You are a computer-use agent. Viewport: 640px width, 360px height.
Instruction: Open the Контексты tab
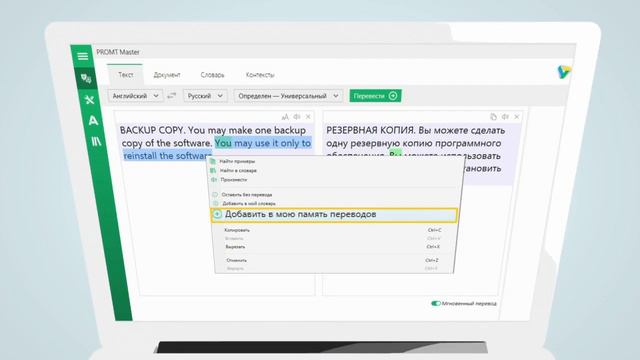(260, 75)
